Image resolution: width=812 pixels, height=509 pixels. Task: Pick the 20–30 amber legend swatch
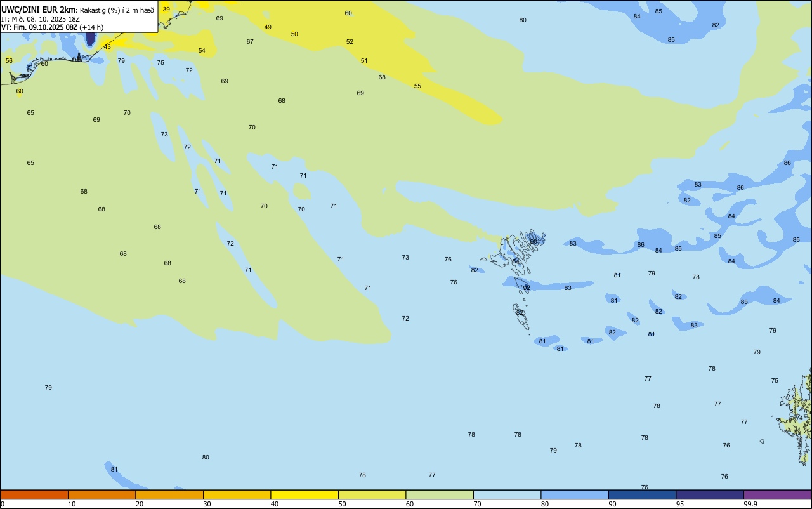pyautogui.click(x=169, y=494)
